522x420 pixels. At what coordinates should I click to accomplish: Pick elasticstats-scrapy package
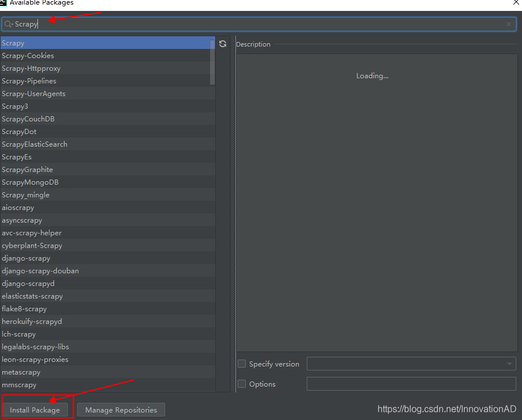(108, 296)
